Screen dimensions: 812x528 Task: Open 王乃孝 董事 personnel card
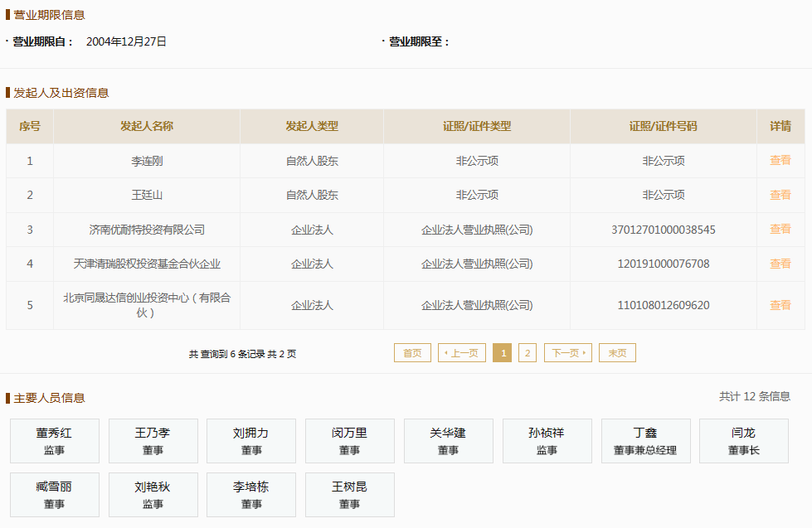153,441
